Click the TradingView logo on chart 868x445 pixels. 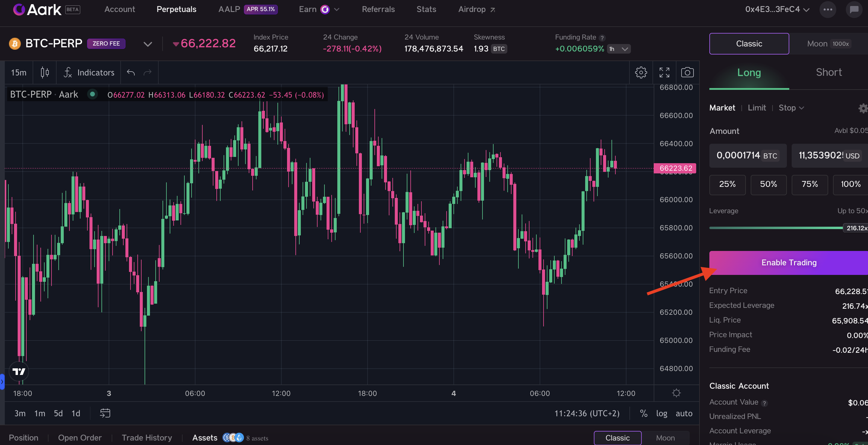[19, 372]
